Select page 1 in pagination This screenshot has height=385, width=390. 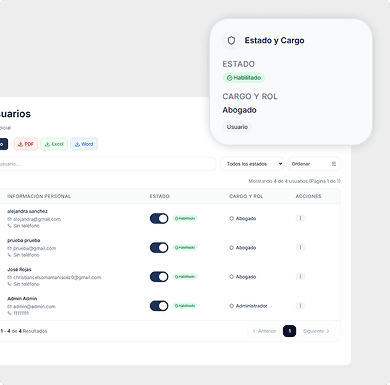pos(289,331)
